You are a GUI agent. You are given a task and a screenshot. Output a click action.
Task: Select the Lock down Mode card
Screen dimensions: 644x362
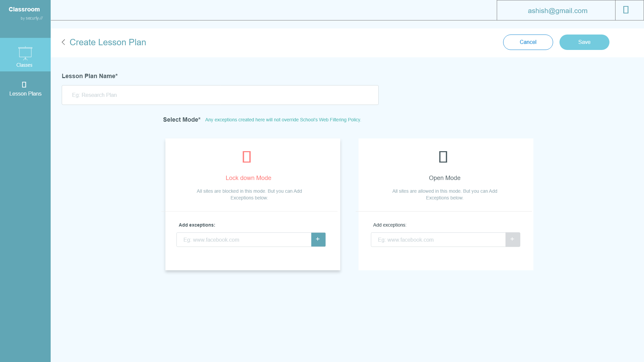pos(253,184)
